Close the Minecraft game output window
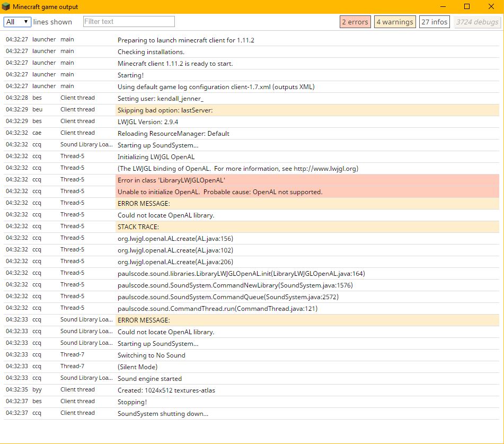504x444 pixels. coord(491,6)
